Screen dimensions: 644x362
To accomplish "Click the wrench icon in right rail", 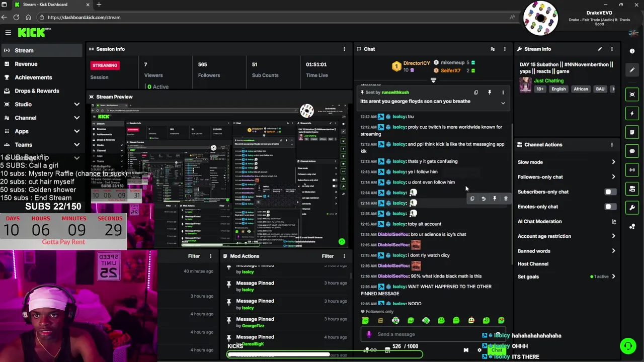I will (x=632, y=208).
